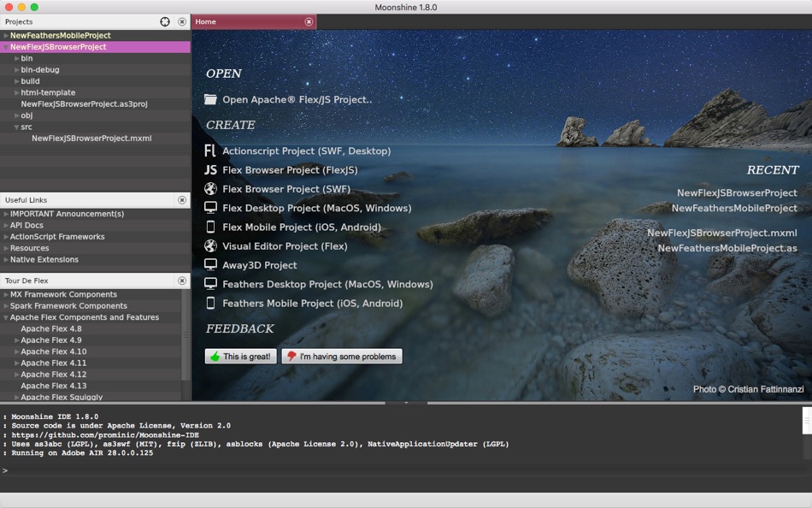Click the 'This is great!' feedback button

(241, 356)
